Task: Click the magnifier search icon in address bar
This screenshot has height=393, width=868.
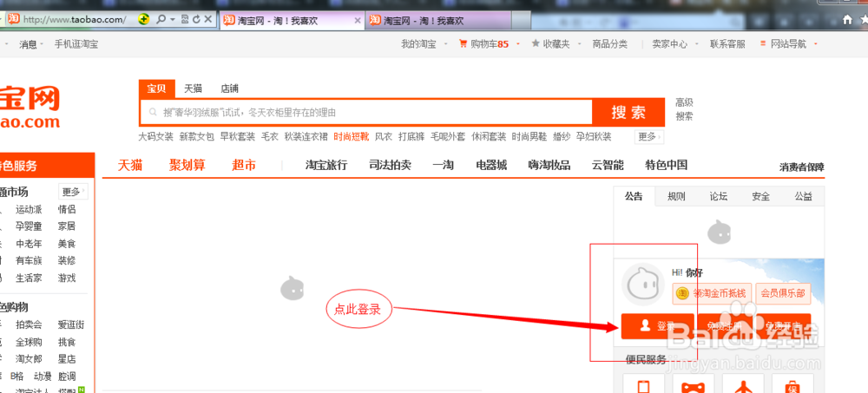Action: (161, 19)
